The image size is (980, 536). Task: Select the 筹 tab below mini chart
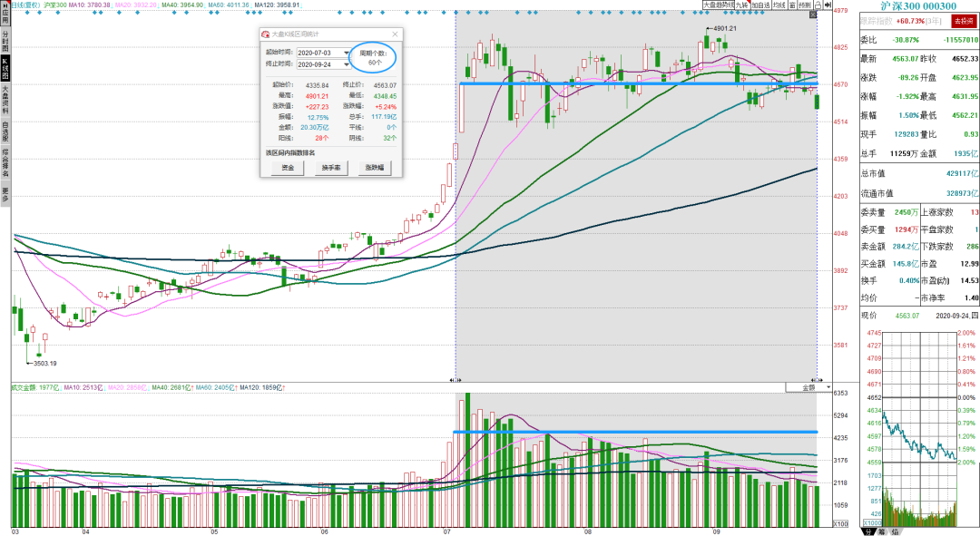[882, 531]
